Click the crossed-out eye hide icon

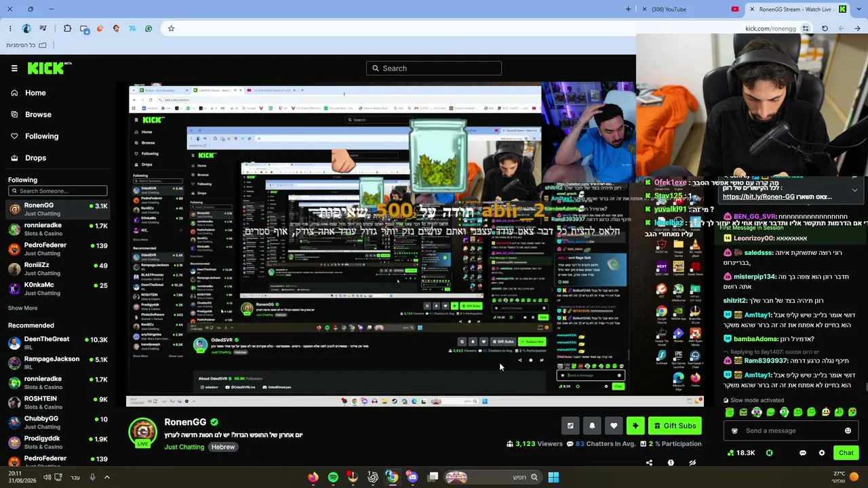pyautogui.click(x=692, y=463)
